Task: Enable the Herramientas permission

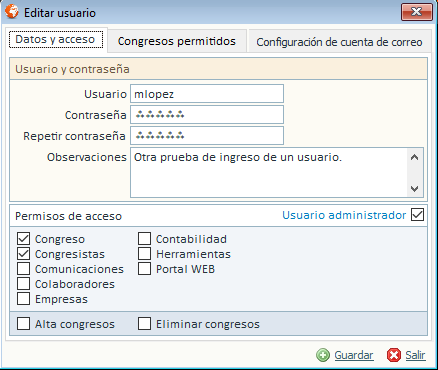Action: coord(144,254)
